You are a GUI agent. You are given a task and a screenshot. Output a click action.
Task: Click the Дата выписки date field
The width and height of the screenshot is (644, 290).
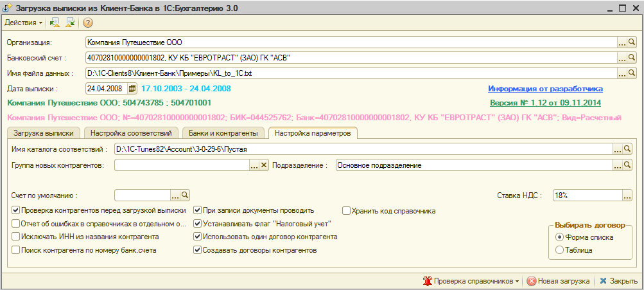[107, 89]
